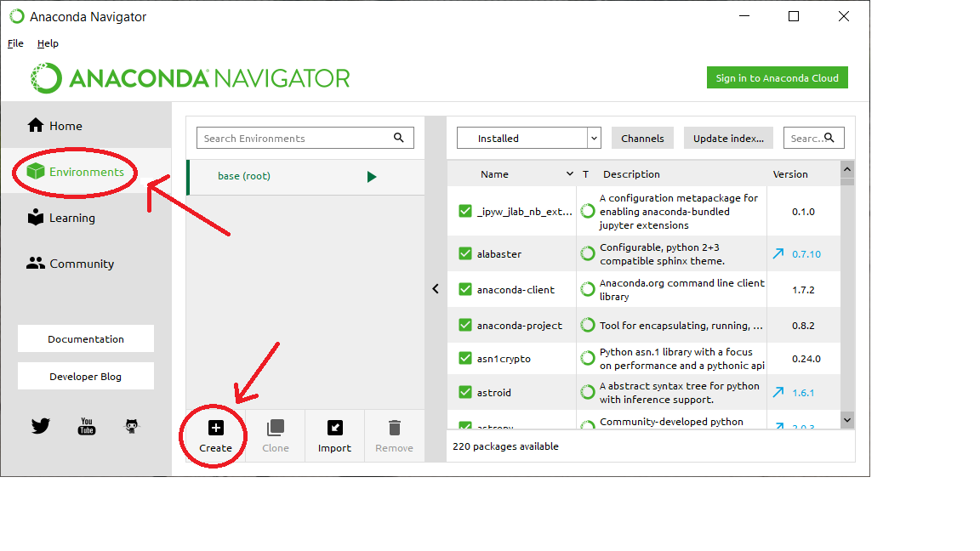Screen dimensions: 980x551
Task: Click the package search magnifier icon
Action: 829,138
